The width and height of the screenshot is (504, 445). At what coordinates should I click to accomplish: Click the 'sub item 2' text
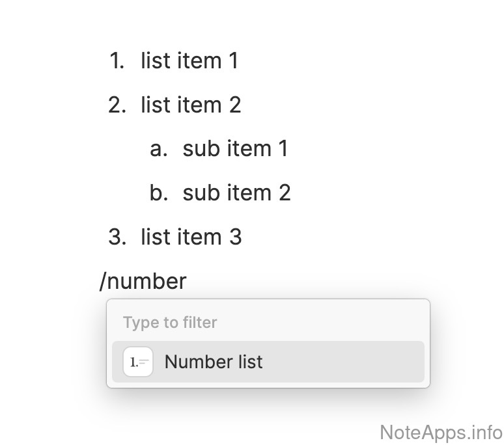tap(236, 193)
